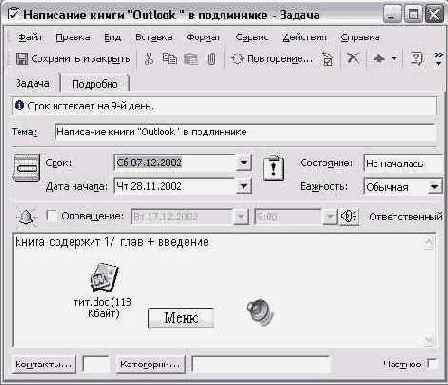Toggle the Оповещение reminder checkbox
This screenshot has width=448, height=385.
[51, 216]
